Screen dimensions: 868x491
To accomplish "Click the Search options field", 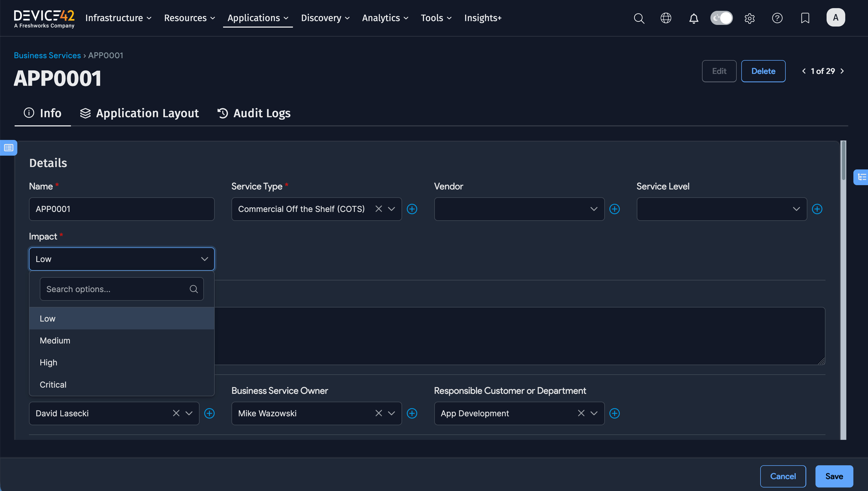I will pyautogui.click(x=121, y=289).
